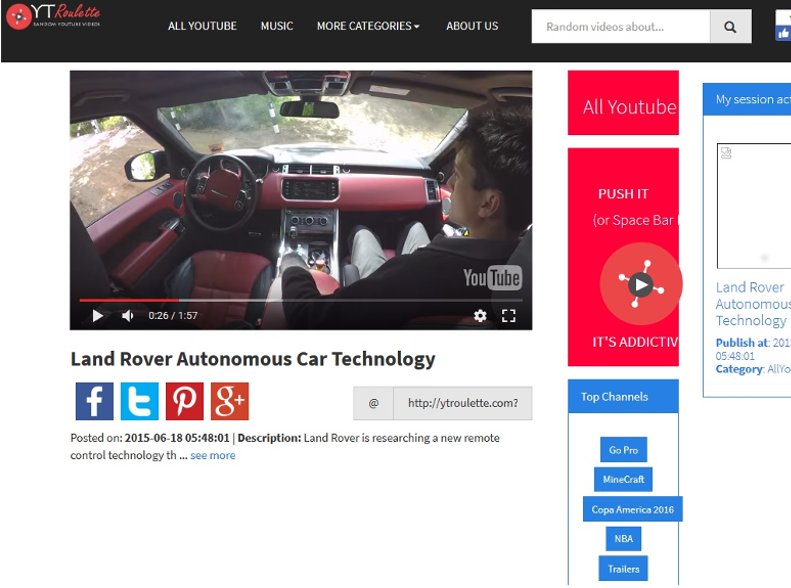Pin the video on Pinterest
This screenshot has height=588, width=791.
pyautogui.click(x=185, y=401)
